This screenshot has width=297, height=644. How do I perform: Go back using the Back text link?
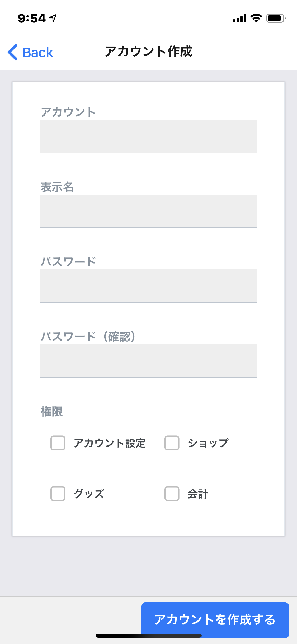(x=38, y=52)
